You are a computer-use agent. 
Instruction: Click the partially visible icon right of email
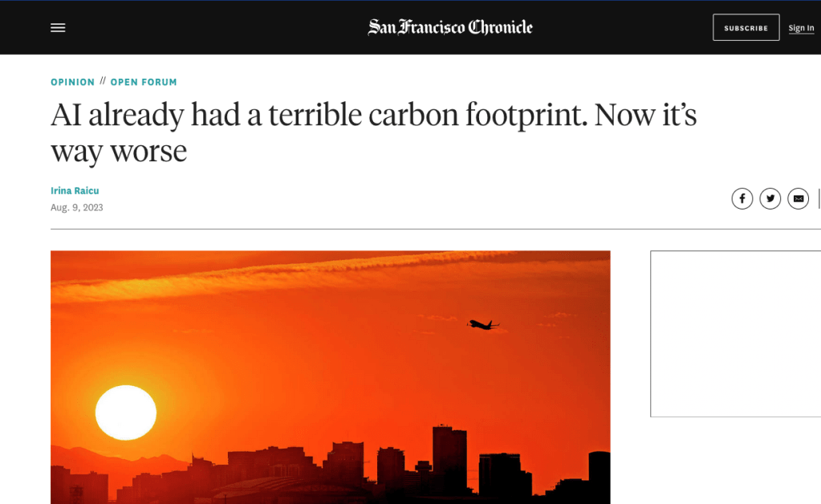coord(819,198)
